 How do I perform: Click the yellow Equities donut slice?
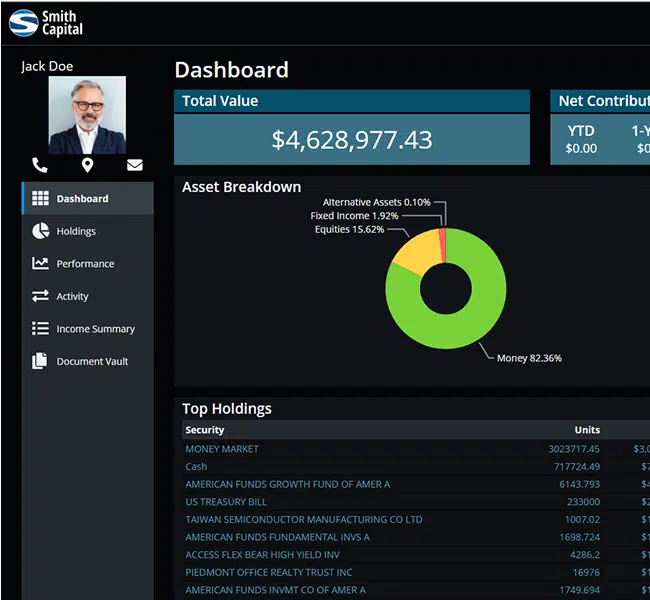tap(418, 253)
